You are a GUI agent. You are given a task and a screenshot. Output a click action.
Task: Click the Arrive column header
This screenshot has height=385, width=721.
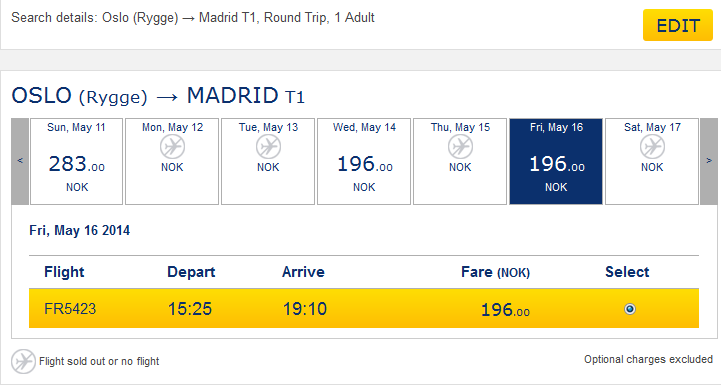click(303, 272)
